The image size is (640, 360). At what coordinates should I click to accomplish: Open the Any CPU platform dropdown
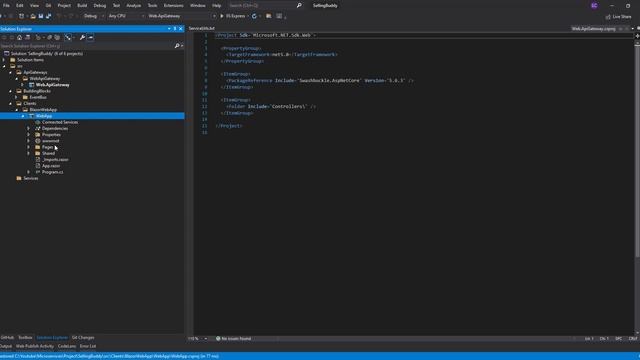[126, 16]
